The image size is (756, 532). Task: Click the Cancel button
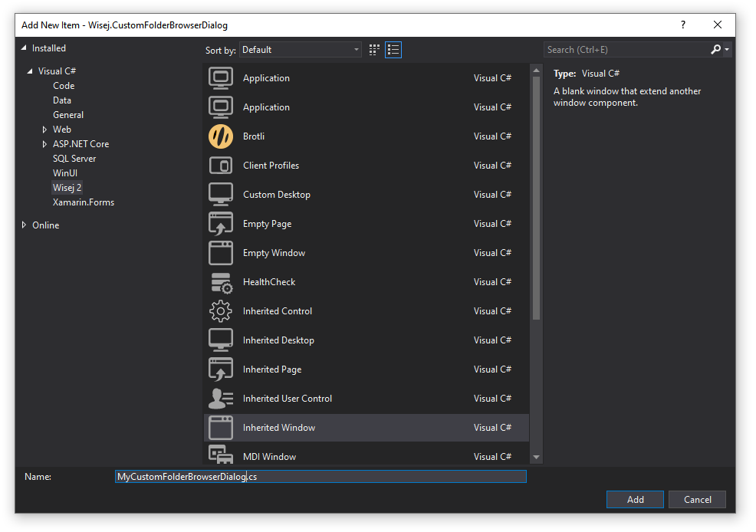(697, 499)
